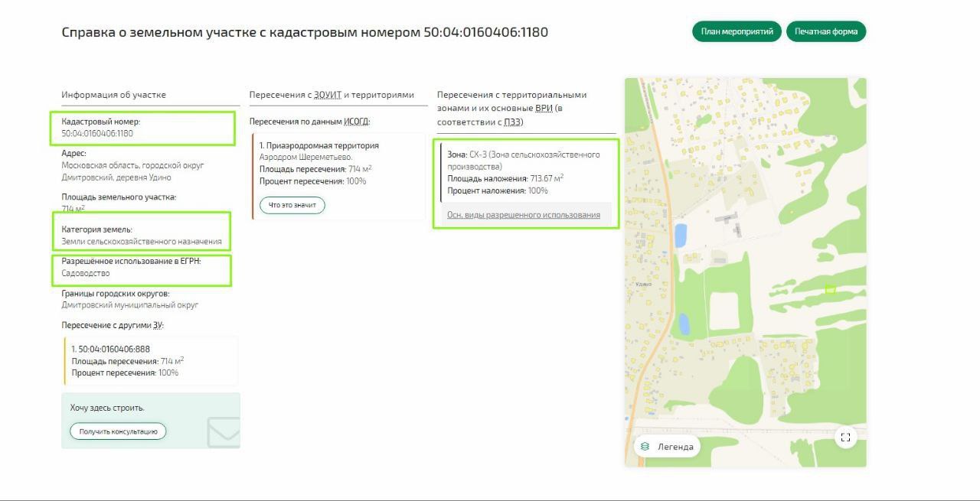The height and width of the screenshot is (501, 980).
Task: Click the ВРИ abbreviation in heading
Action: point(544,109)
